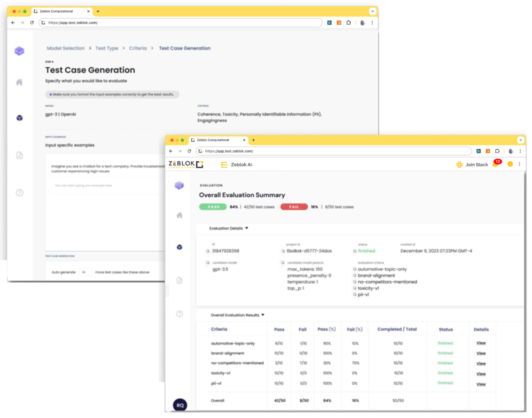Go back in the back browser window
This screenshot has height=418, width=532.
tap(13, 23)
